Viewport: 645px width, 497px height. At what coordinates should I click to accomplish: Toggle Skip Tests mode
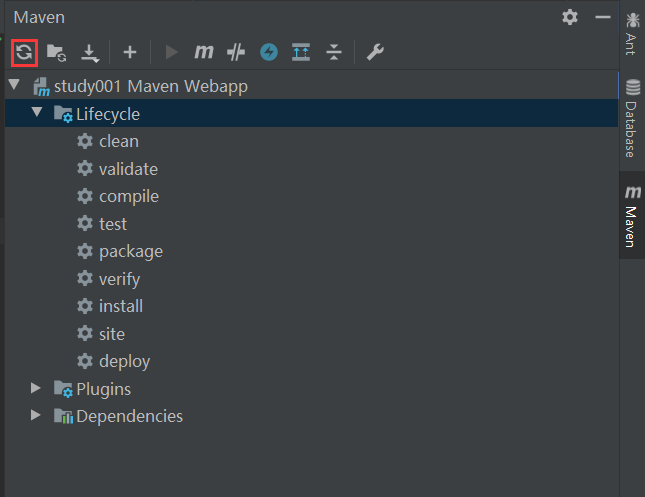[236, 52]
